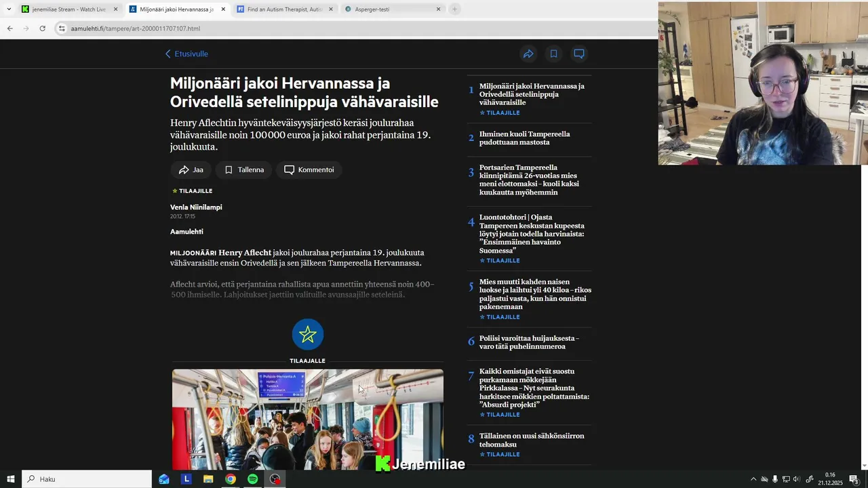Click the browser back arrow
Screen dimensions: 868x488
[9, 28]
